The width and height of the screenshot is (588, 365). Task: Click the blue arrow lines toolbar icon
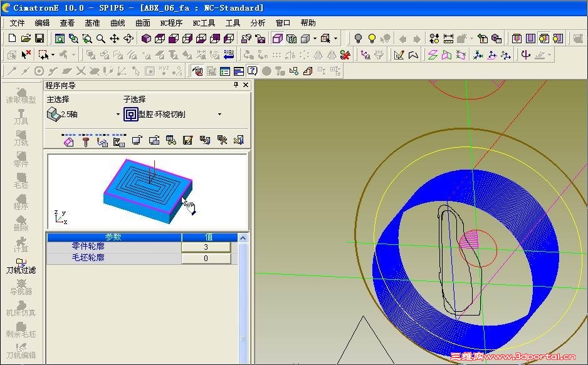pyautogui.click(x=229, y=55)
